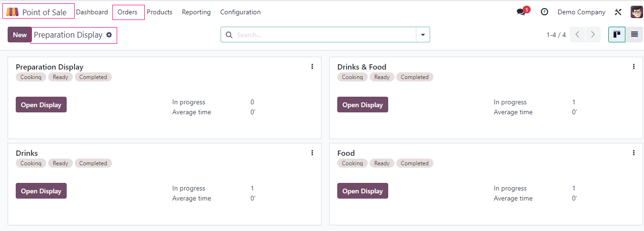
Task: Expand the search options dropdown arrow
Action: click(x=423, y=35)
